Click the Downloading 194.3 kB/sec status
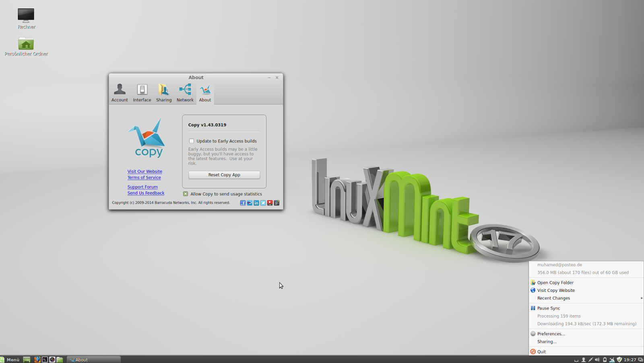644x363 pixels. pyautogui.click(x=587, y=324)
